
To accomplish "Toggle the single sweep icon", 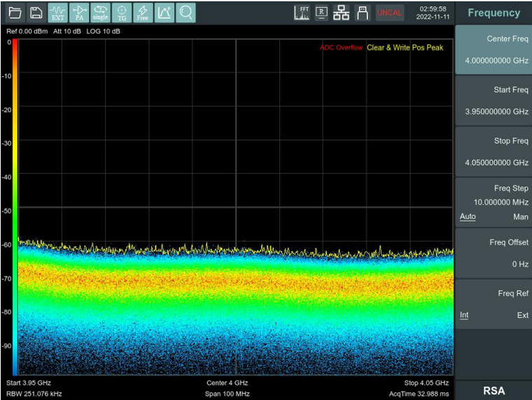I will [100, 13].
